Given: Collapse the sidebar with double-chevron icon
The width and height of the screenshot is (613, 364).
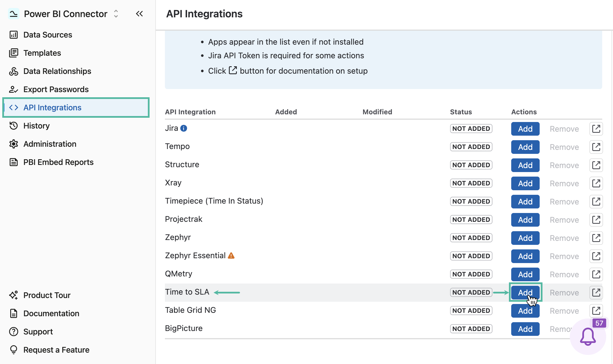Looking at the screenshot, I should click(x=139, y=14).
